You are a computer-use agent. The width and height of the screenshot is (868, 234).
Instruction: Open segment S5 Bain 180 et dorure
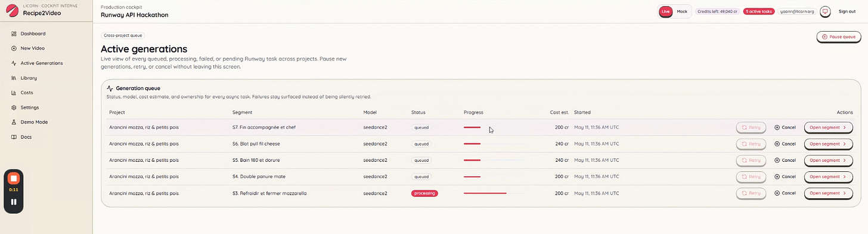(828, 160)
